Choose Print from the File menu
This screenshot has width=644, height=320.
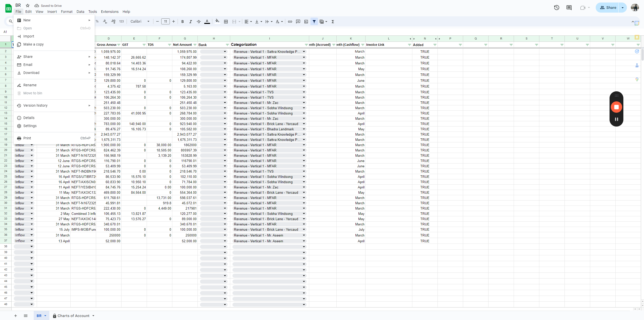[x=54, y=138]
